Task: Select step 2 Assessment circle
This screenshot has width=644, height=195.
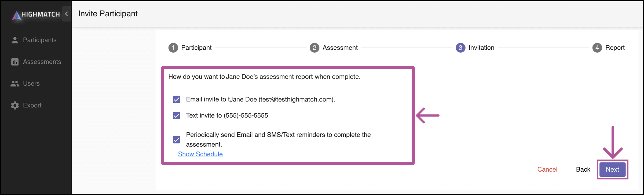Action: click(314, 48)
